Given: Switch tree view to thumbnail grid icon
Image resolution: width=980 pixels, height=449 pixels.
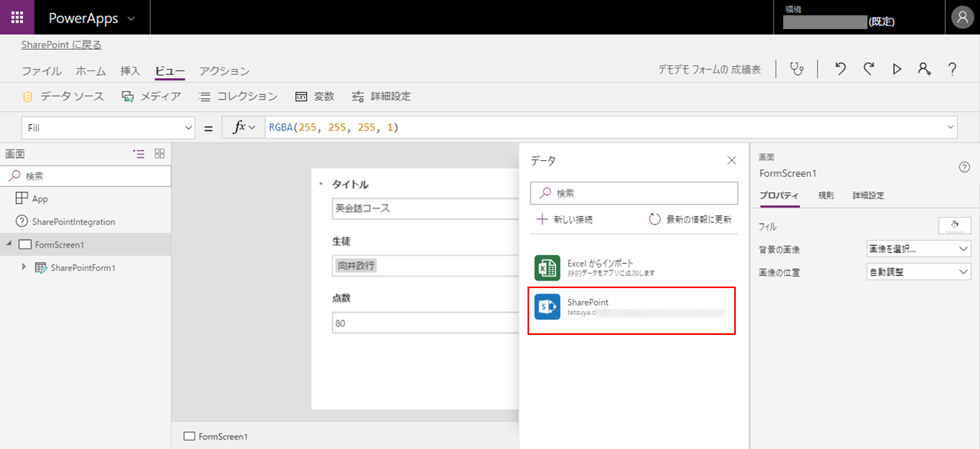Looking at the screenshot, I should tap(160, 153).
